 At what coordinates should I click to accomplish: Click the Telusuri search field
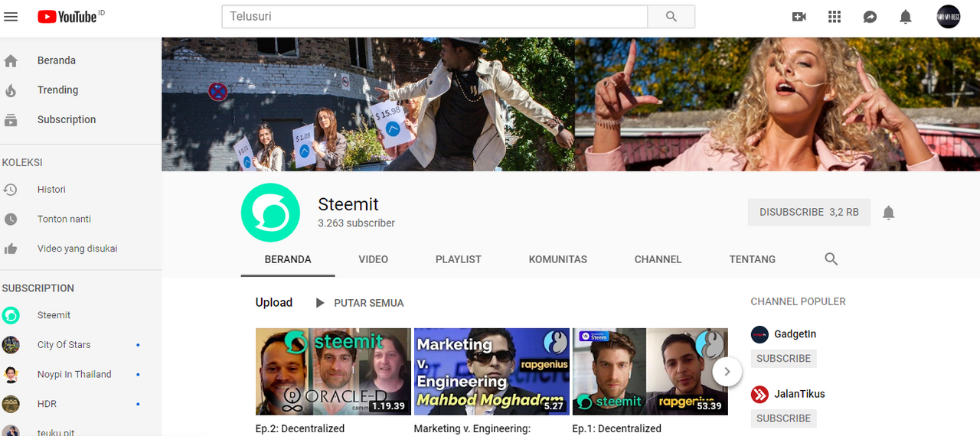[x=435, y=16]
